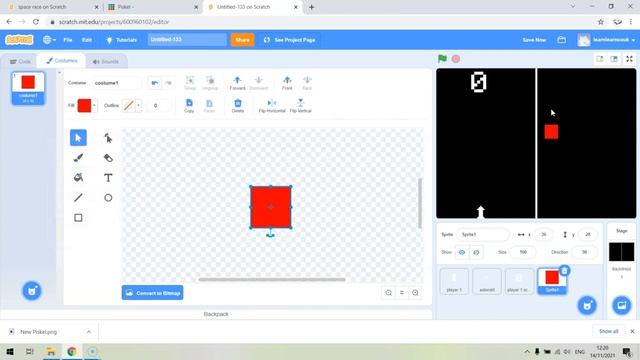The height and width of the screenshot is (360, 640).
Task: Switch to large stage layout
Action: click(613, 59)
